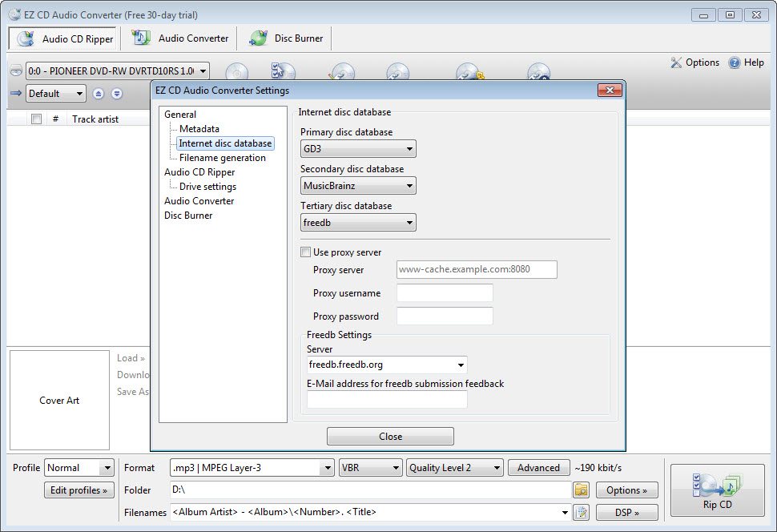Click the disc icon with checkboxes
Image resolution: width=777 pixels, height=532 pixels.
283,71
